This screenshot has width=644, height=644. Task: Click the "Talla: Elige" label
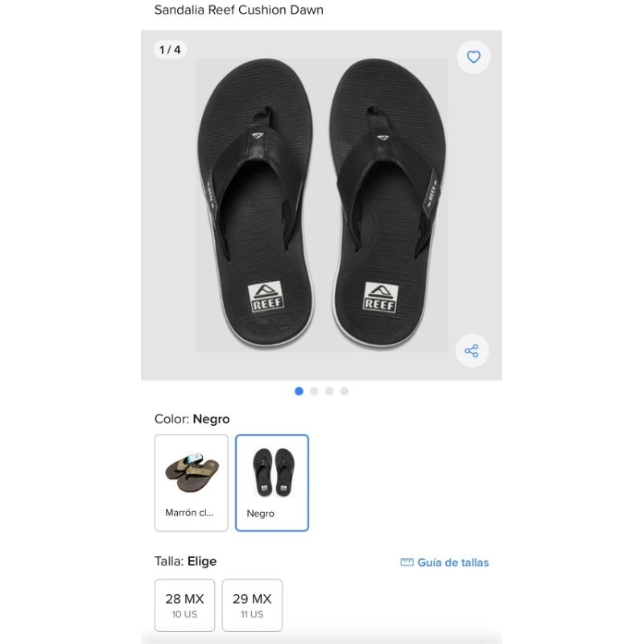(185, 561)
